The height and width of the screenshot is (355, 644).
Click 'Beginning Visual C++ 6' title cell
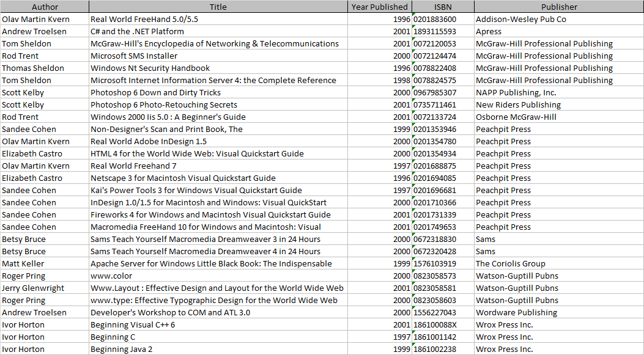pos(218,324)
